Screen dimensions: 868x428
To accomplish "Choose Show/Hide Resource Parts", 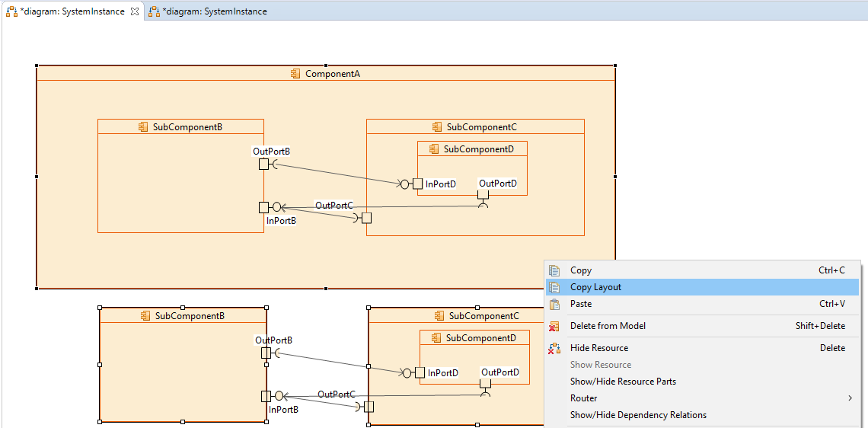I will 623,382.
